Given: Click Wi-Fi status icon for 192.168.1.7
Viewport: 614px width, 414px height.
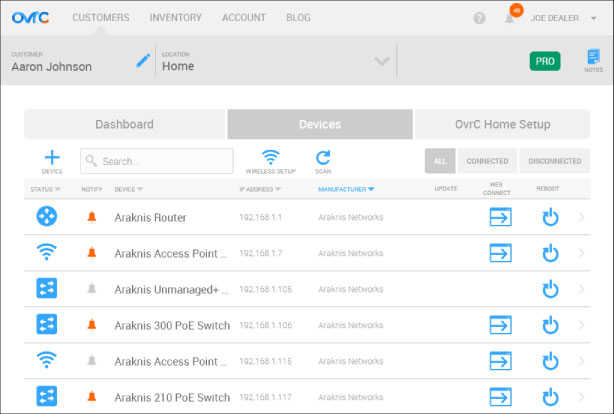Looking at the screenshot, I should point(47,252).
